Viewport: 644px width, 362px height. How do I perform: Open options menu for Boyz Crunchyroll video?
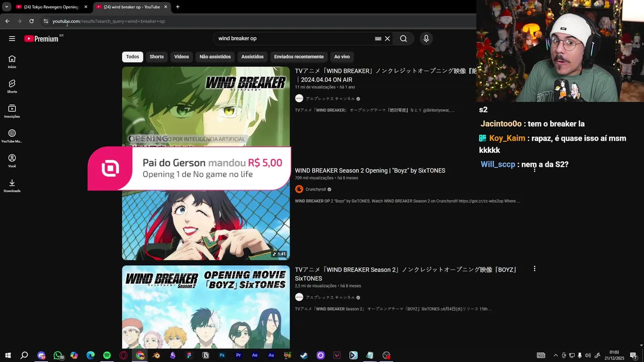coord(534,170)
